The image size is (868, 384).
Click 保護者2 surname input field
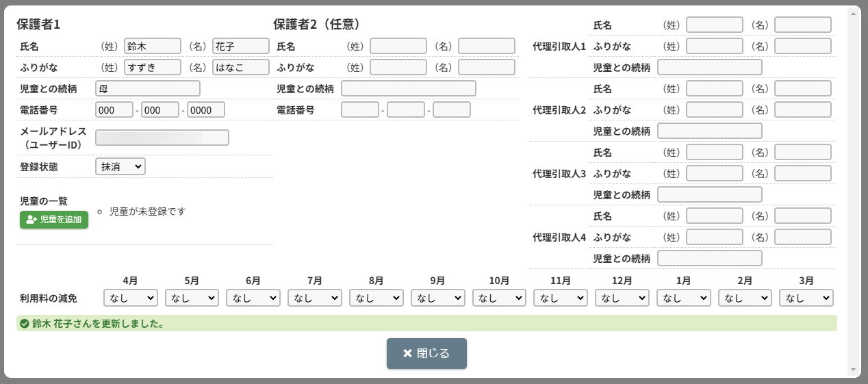coord(398,46)
